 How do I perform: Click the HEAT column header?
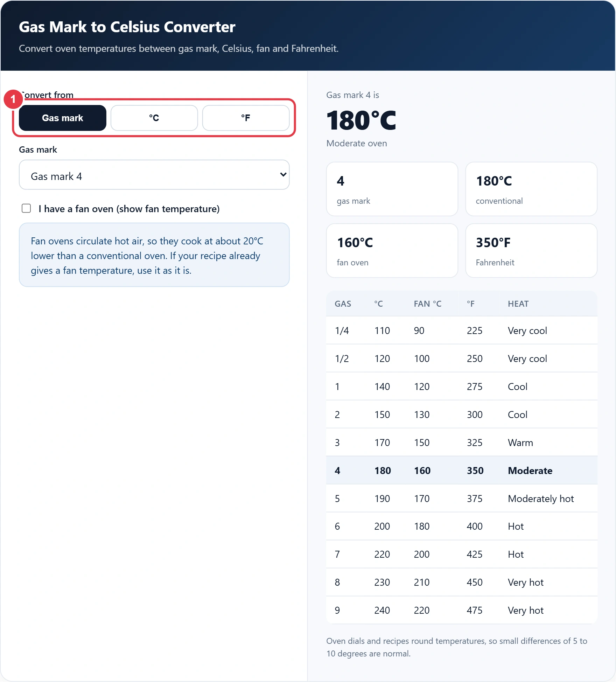tap(518, 304)
